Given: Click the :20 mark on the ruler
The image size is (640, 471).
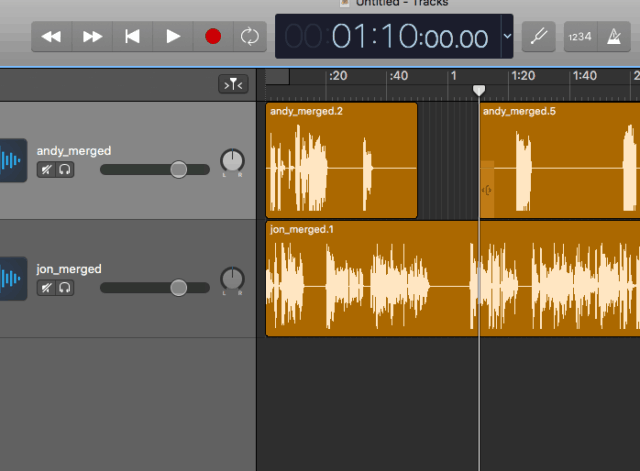Looking at the screenshot, I should click(x=338, y=76).
